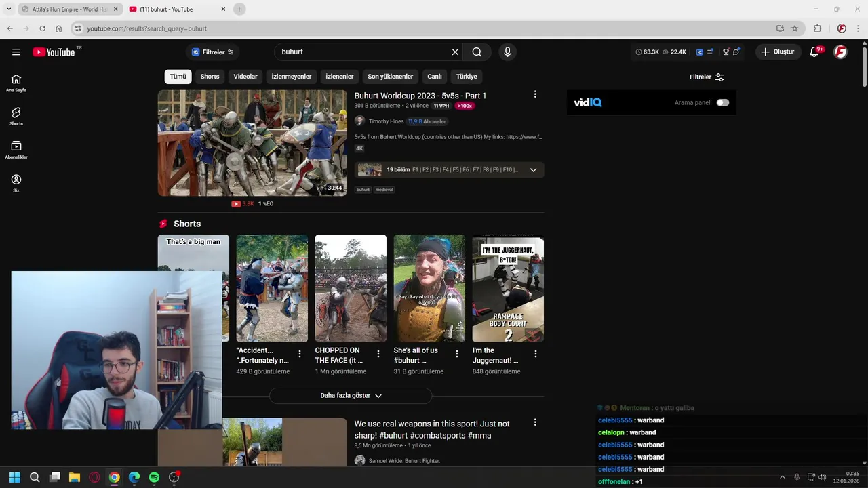Select the Türkiye filter chip
Image resolution: width=868 pixels, height=488 pixels.
pos(467,77)
